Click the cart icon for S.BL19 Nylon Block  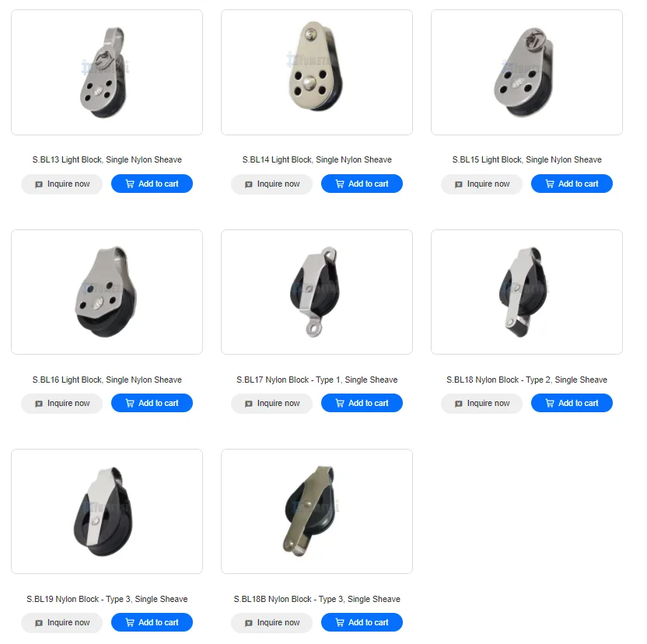pyautogui.click(x=130, y=622)
